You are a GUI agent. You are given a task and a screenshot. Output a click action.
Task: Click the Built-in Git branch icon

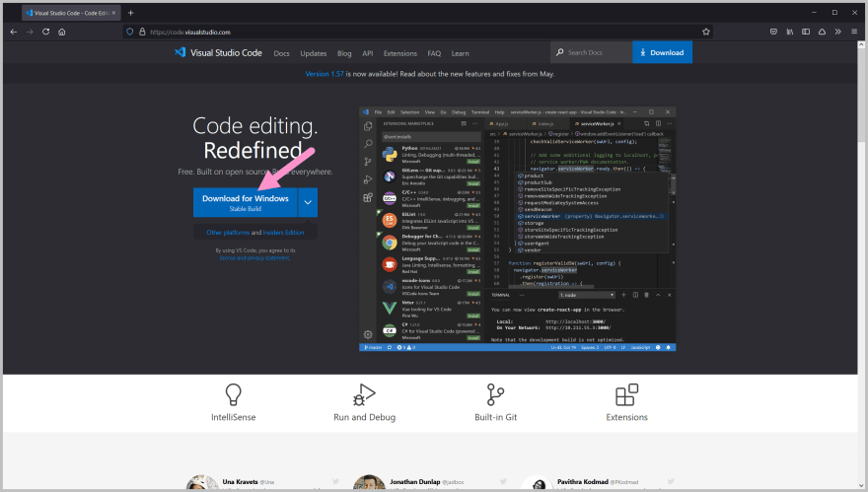tap(495, 395)
